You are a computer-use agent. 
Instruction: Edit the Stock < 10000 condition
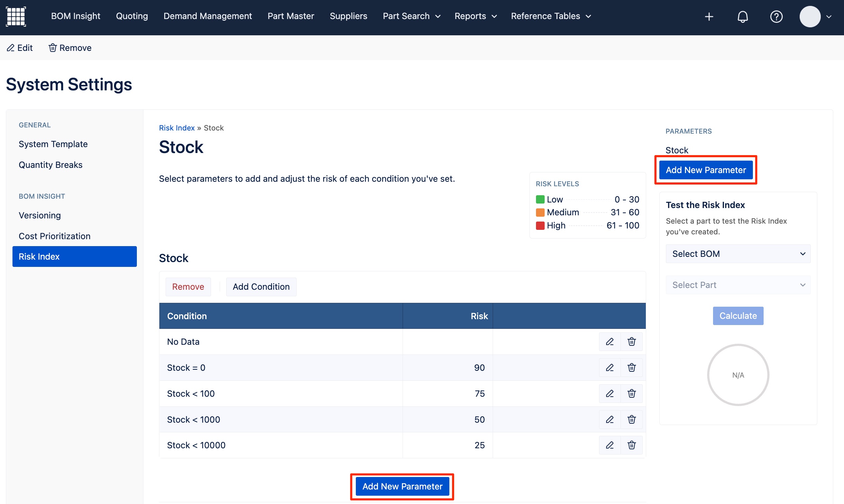point(610,445)
